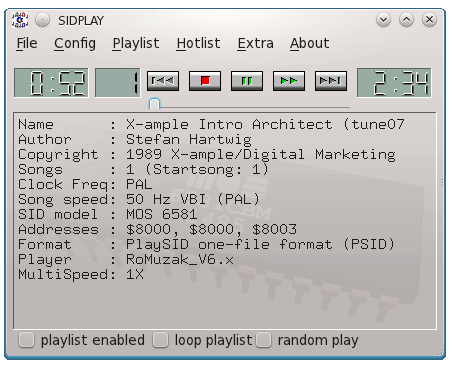Click the SID model value 'MOS 6581'
The height and width of the screenshot is (367, 454).
click(161, 214)
